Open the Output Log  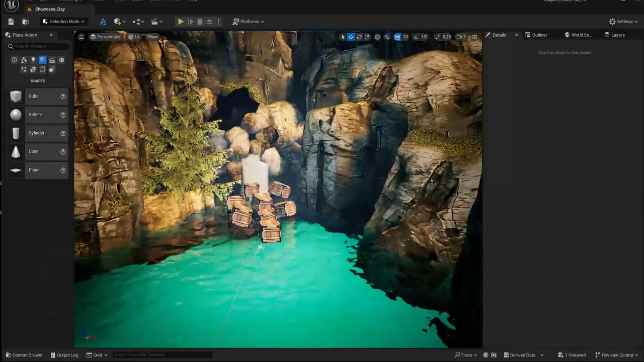point(64,355)
